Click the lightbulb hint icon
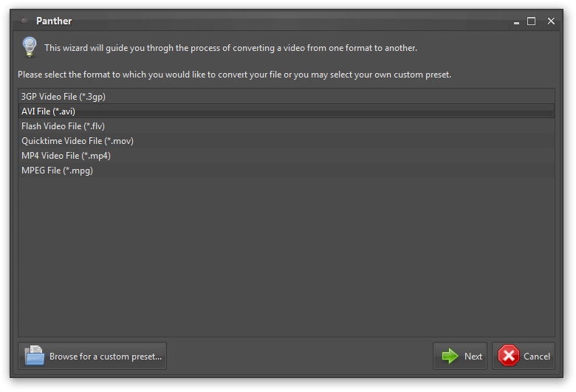The width and height of the screenshot is (576, 392). pos(29,47)
